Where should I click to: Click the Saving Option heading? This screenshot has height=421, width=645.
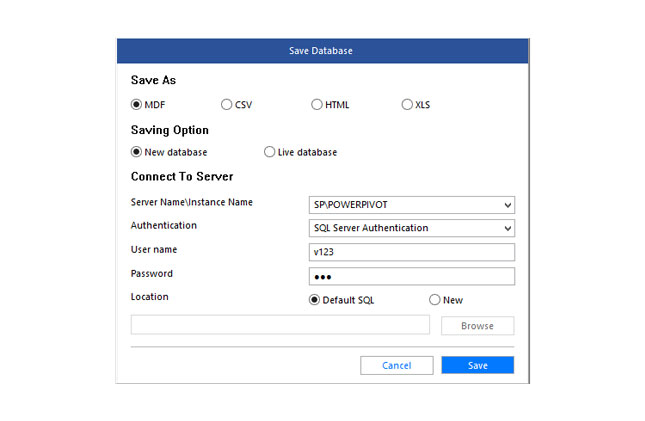(170, 130)
